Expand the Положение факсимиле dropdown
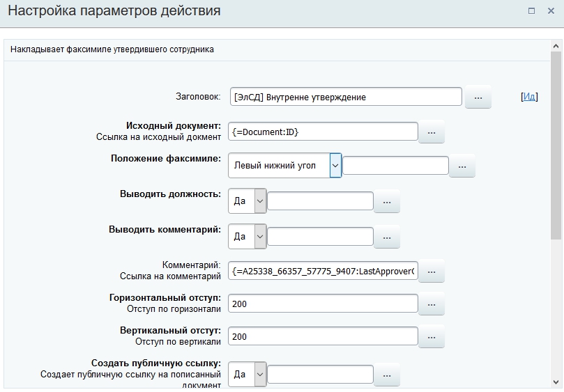The image size is (564, 392). (335, 166)
